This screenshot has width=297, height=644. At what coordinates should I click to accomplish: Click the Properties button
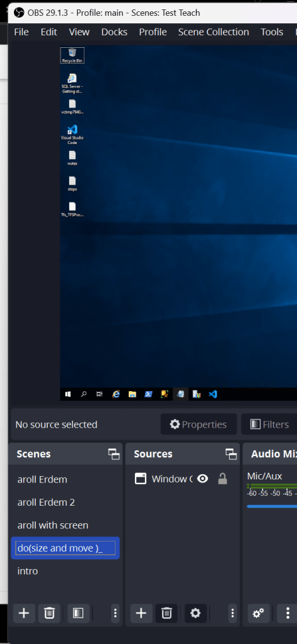[198, 425]
